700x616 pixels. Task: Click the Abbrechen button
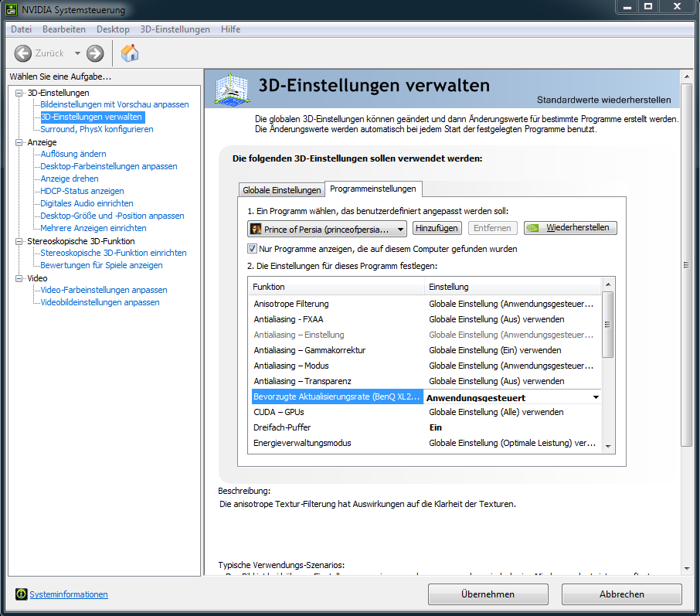tap(621, 594)
